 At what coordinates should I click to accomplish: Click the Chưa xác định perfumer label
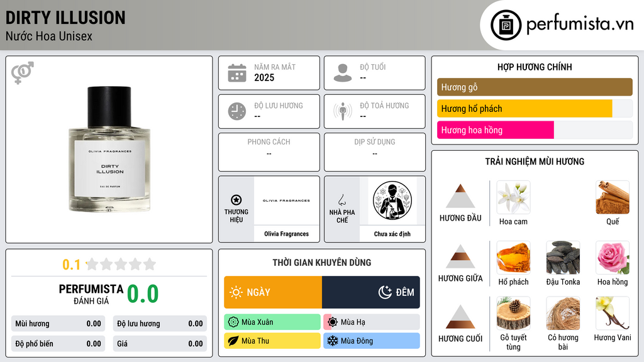tap(392, 234)
